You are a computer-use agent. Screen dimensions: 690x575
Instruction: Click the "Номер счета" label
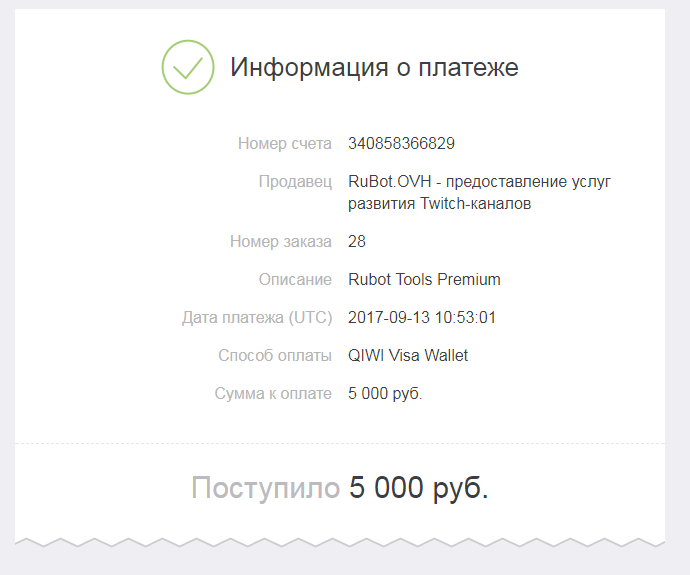click(x=284, y=143)
